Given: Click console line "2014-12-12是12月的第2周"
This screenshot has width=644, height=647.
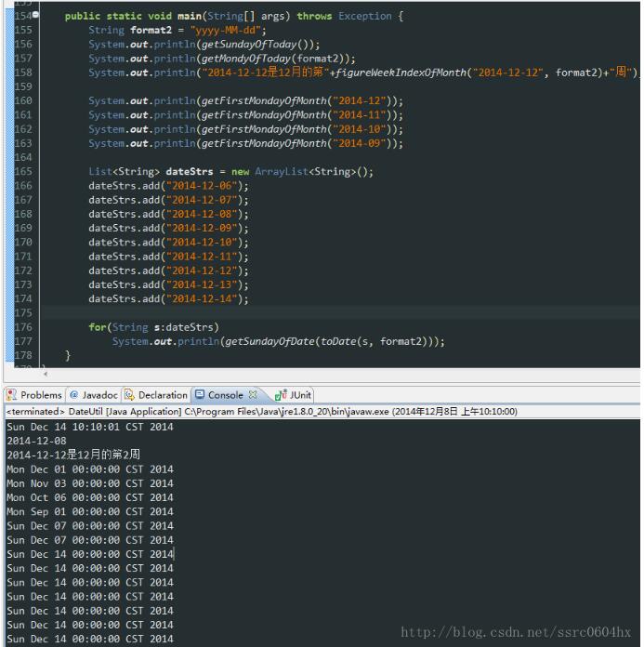Looking at the screenshot, I should coord(73,455).
